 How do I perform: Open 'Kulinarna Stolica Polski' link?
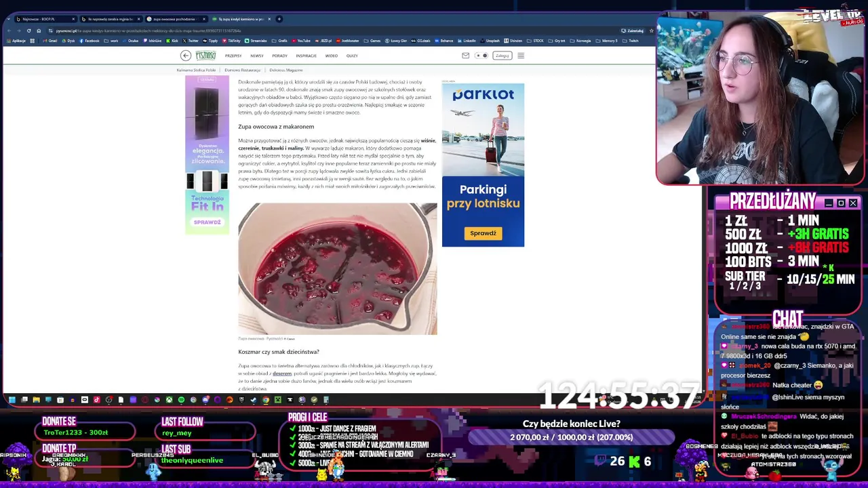point(196,70)
